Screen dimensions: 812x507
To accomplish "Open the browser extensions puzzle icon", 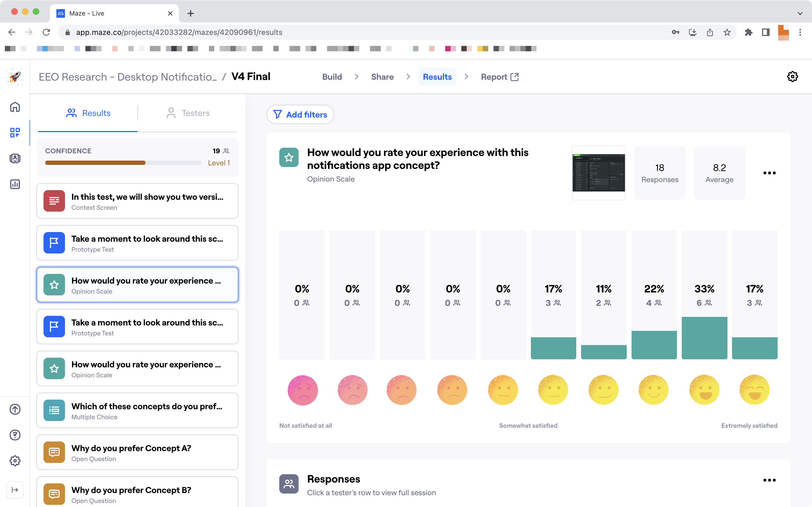I will pos(748,32).
